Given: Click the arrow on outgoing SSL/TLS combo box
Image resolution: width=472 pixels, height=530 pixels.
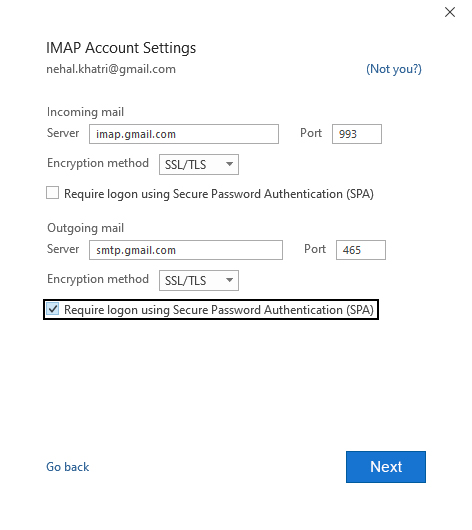Looking at the screenshot, I should click(230, 281).
